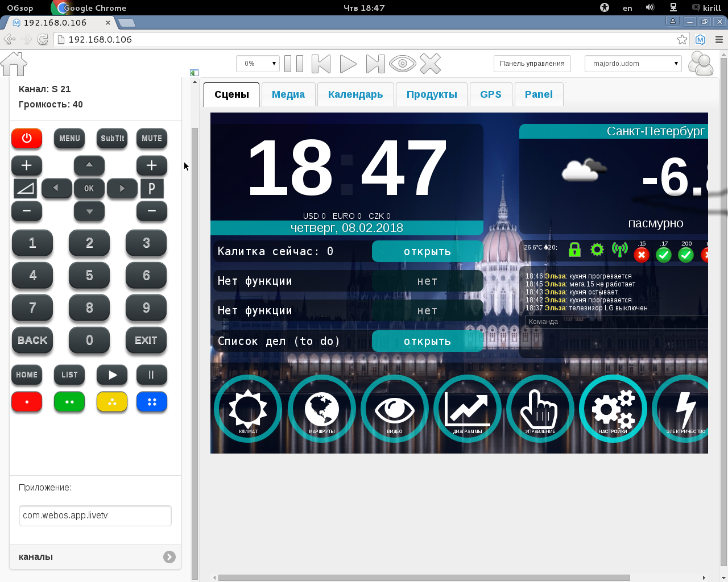
Task: Switch to the Календарь tab
Action: click(x=355, y=94)
